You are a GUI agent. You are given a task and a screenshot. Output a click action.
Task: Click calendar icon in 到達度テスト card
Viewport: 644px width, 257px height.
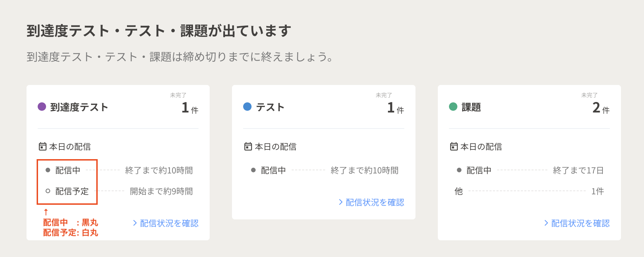43,147
